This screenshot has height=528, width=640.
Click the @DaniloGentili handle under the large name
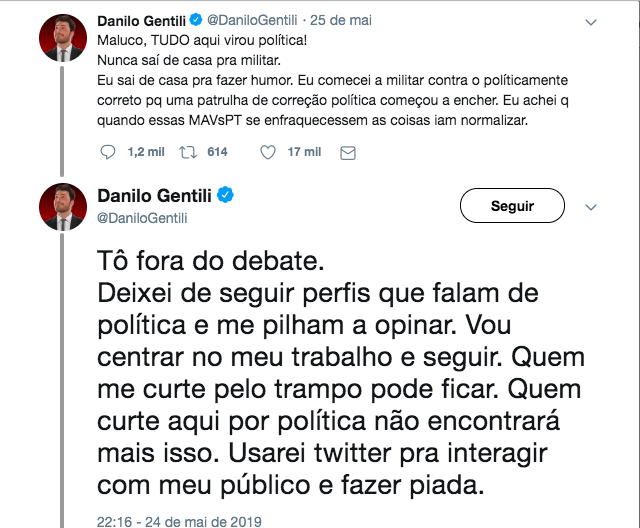click(x=142, y=217)
